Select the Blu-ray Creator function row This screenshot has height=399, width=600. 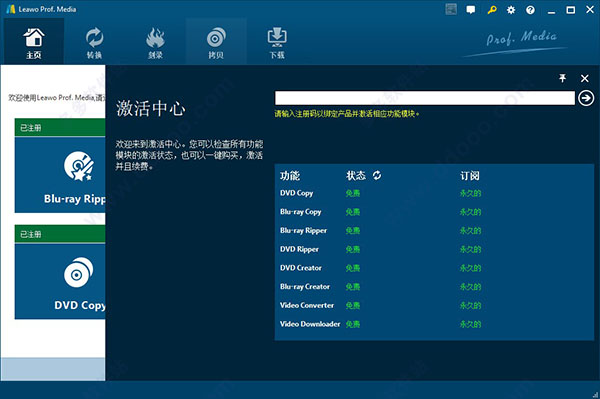[434, 287]
